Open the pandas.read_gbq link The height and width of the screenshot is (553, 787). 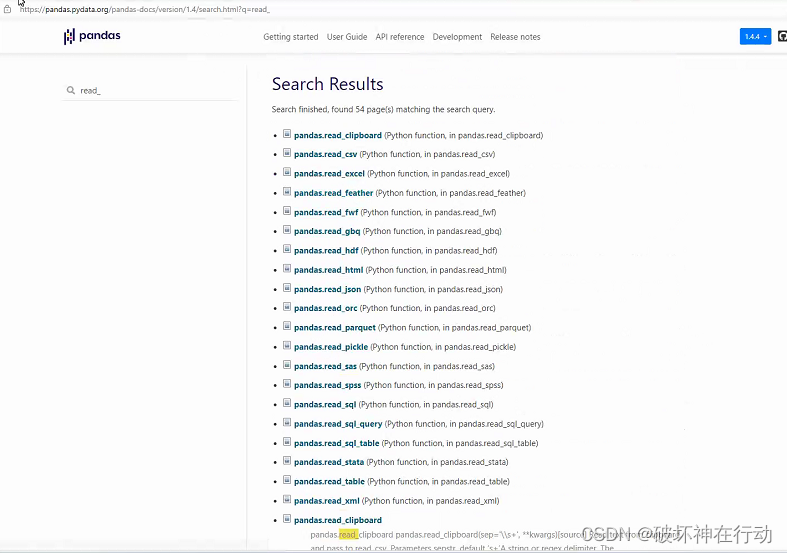pos(327,231)
